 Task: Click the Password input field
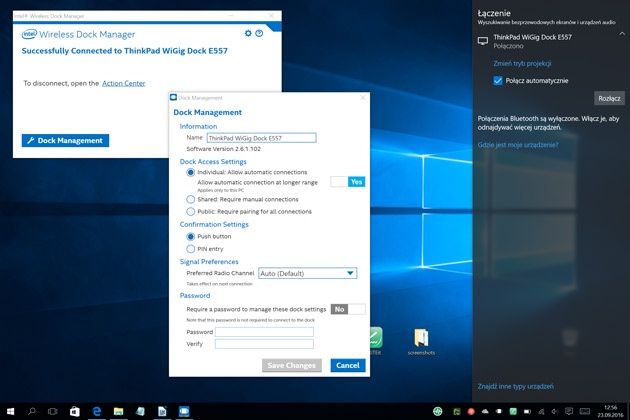pos(264,332)
